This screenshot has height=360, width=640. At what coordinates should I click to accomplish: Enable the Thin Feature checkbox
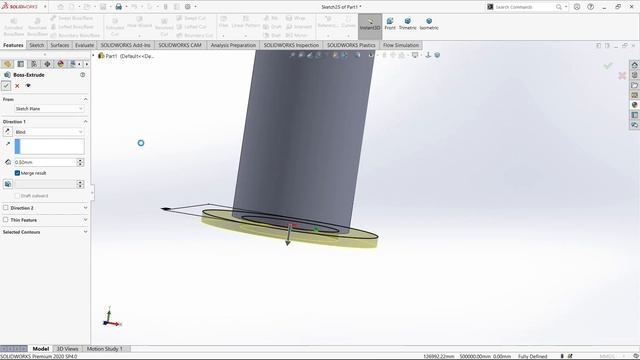tap(6, 220)
